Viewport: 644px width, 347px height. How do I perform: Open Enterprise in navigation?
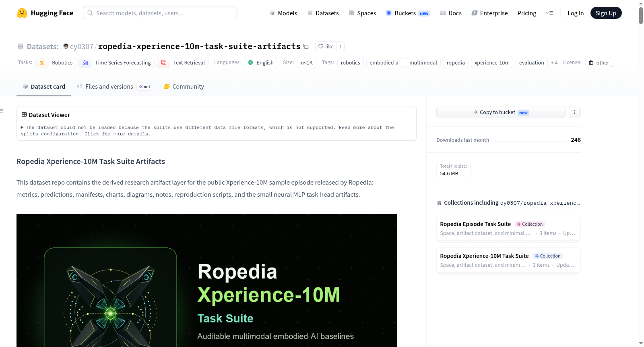pyautogui.click(x=489, y=13)
